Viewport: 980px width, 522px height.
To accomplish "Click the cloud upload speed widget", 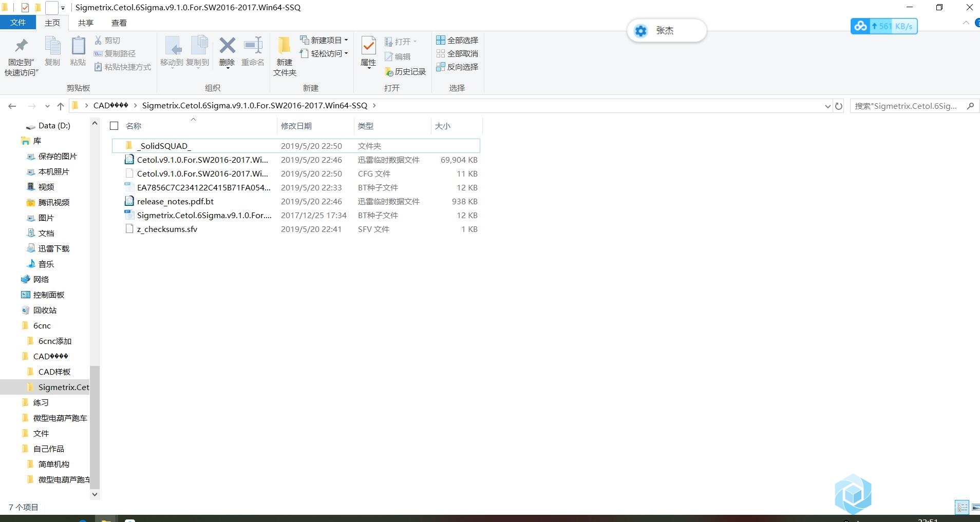I will [883, 26].
